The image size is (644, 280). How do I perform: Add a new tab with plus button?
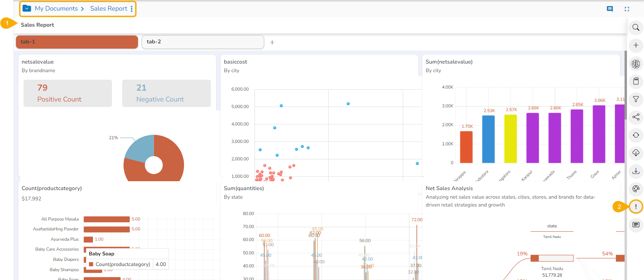[272, 42]
